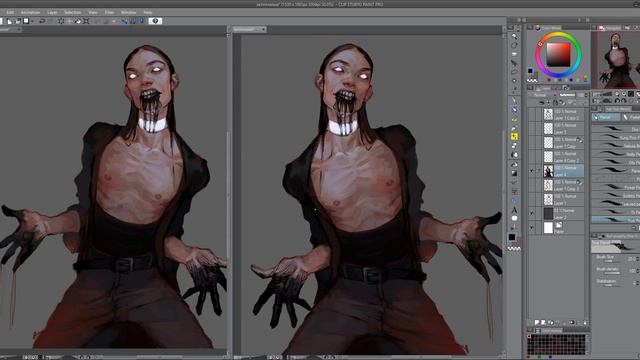640x360 pixels.
Task: Delete layer with trash icon in Layer panel
Action: click(585, 322)
